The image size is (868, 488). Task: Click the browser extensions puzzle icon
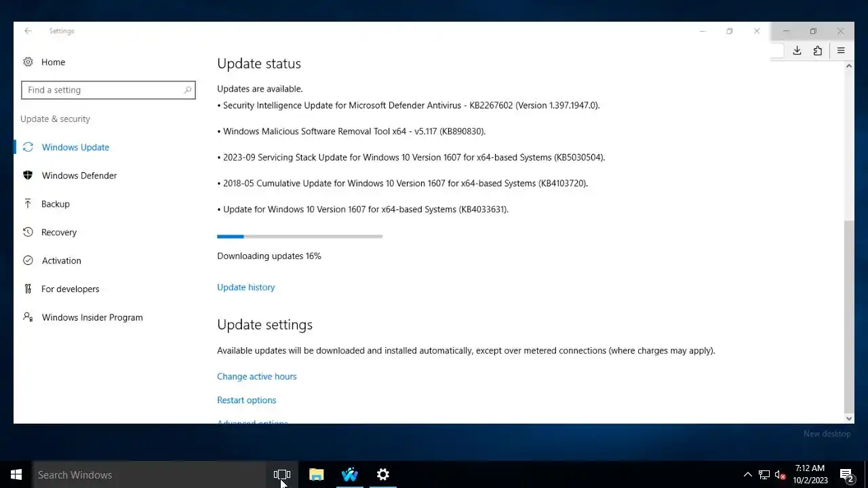[x=818, y=51]
